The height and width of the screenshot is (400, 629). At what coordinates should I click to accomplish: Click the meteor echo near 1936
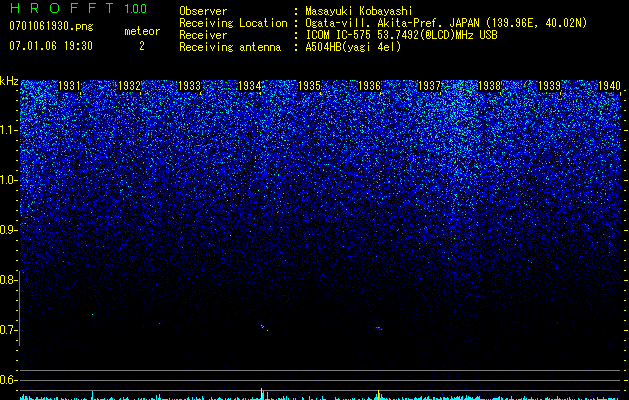(x=378, y=329)
